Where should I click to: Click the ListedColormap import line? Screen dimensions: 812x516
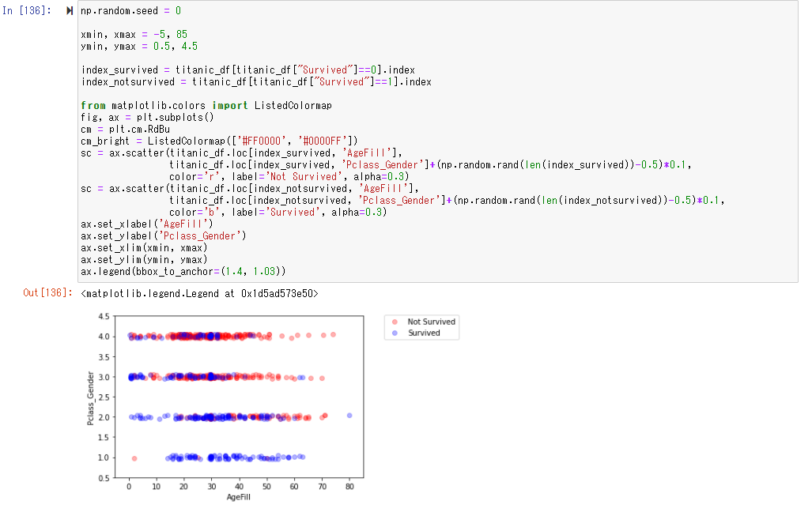pyautogui.click(x=206, y=106)
